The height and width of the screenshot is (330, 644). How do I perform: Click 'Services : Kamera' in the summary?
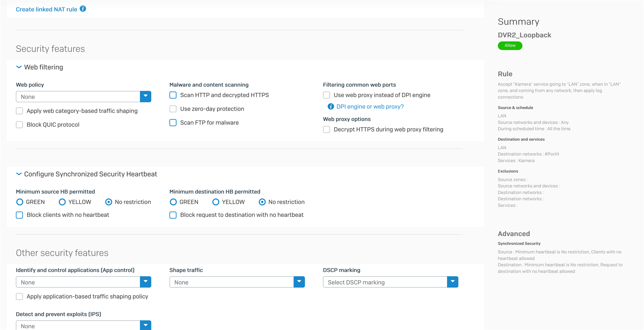[516, 161]
